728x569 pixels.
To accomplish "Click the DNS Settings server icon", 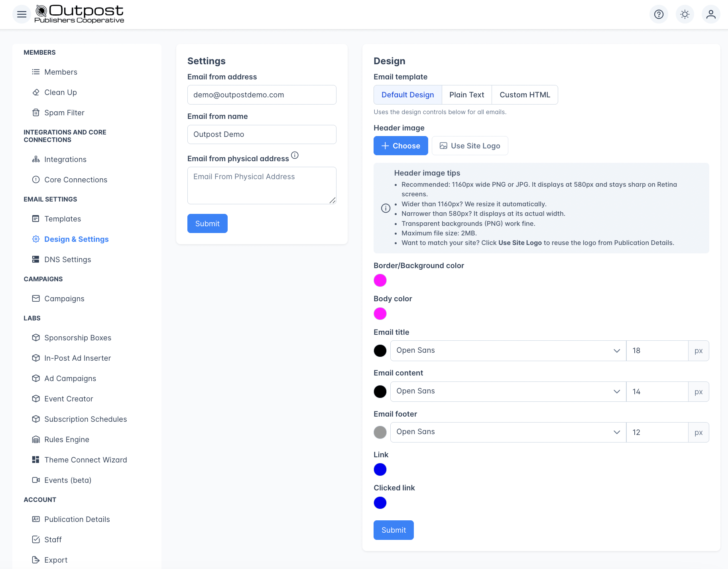I will [36, 259].
